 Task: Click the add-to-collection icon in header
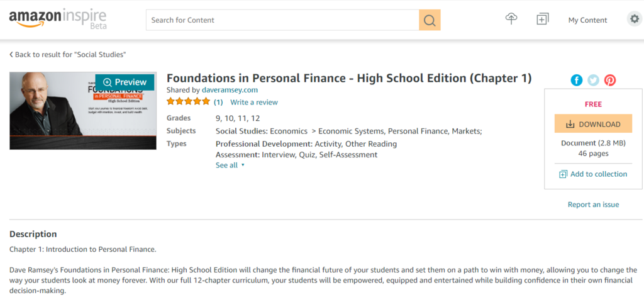[543, 19]
